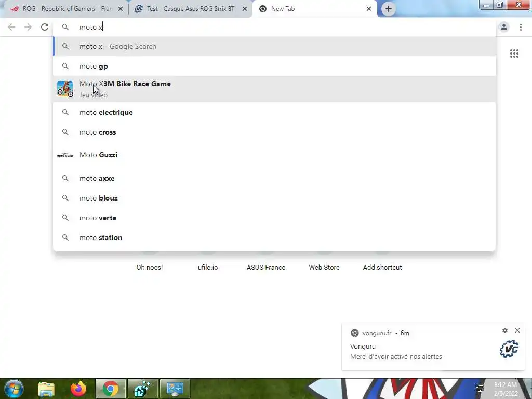Close the Test Casque Asus ROG tab

click(245, 9)
